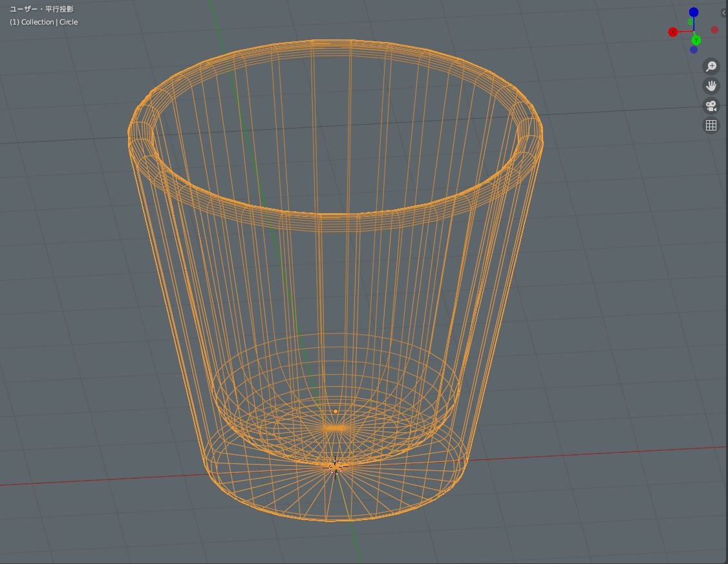
Task: Click the zoom in/out viewport icon
Action: point(711,67)
